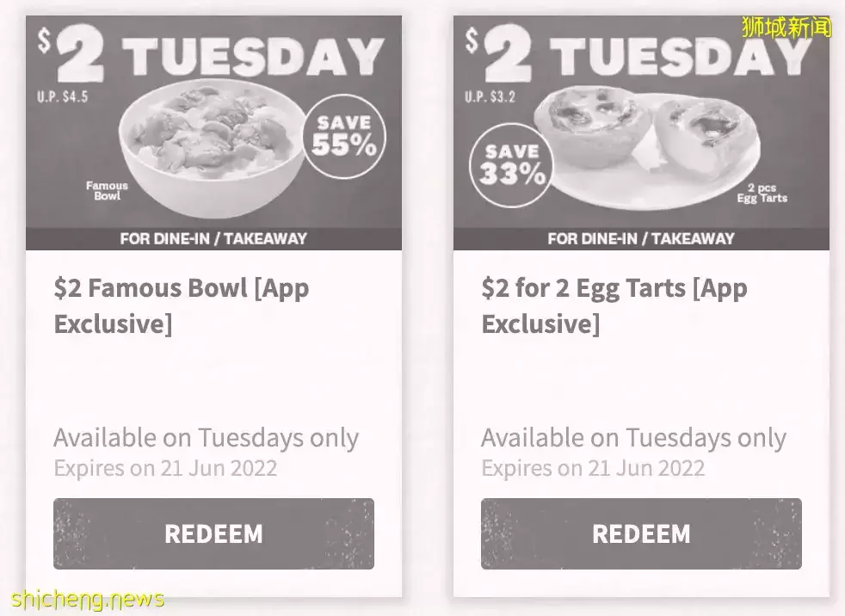Redeem the $2 Egg Tarts coupon
Image resolution: width=845 pixels, height=616 pixels.
tap(641, 533)
